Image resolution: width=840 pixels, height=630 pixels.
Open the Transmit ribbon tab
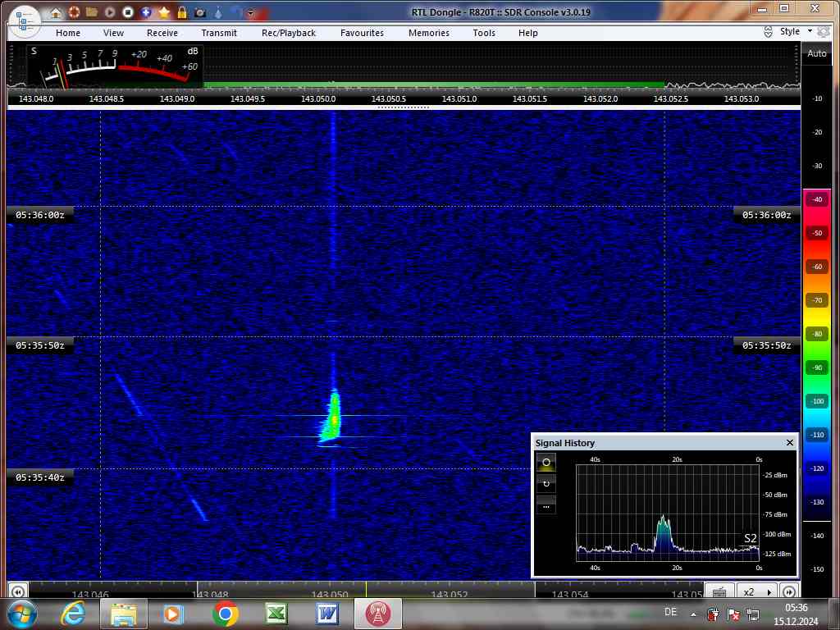tap(218, 33)
